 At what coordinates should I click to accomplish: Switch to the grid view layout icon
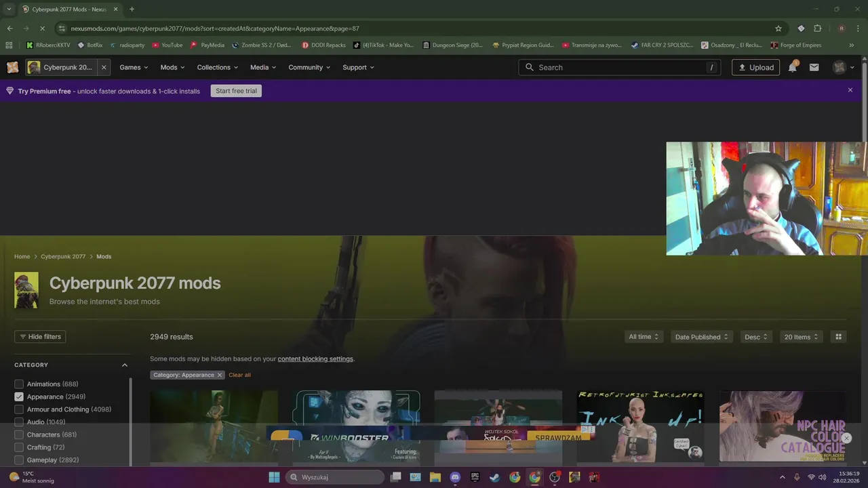point(838,337)
